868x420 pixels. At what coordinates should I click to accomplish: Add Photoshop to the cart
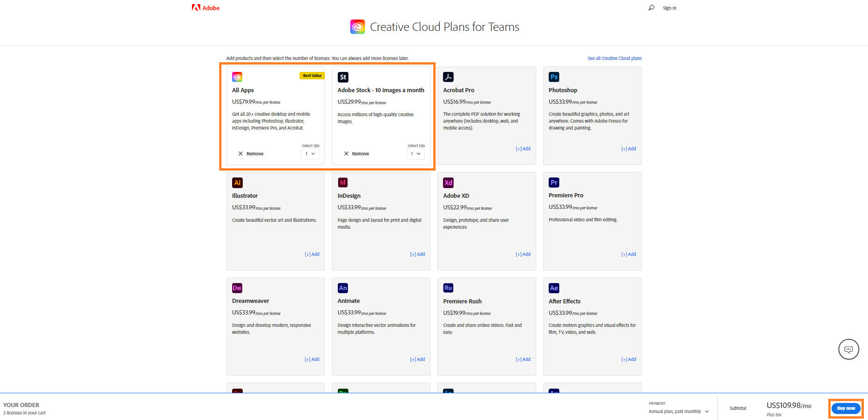(x=629, y=148)
